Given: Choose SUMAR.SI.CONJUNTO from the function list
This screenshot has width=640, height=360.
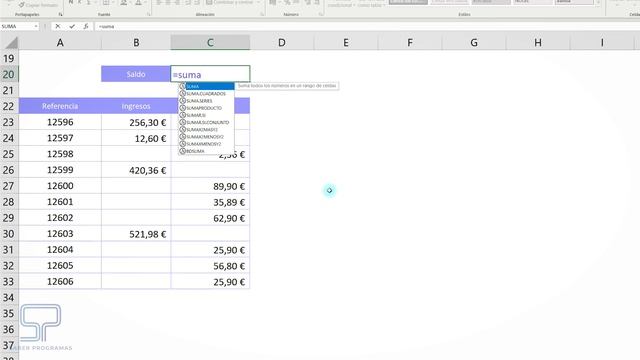Looking at the screenshot, I should click(x=207, y=122).
